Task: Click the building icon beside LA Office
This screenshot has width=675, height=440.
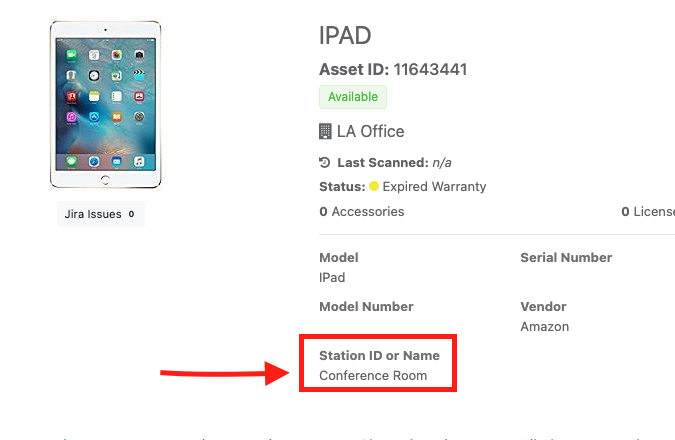Action: click(325, 132)
